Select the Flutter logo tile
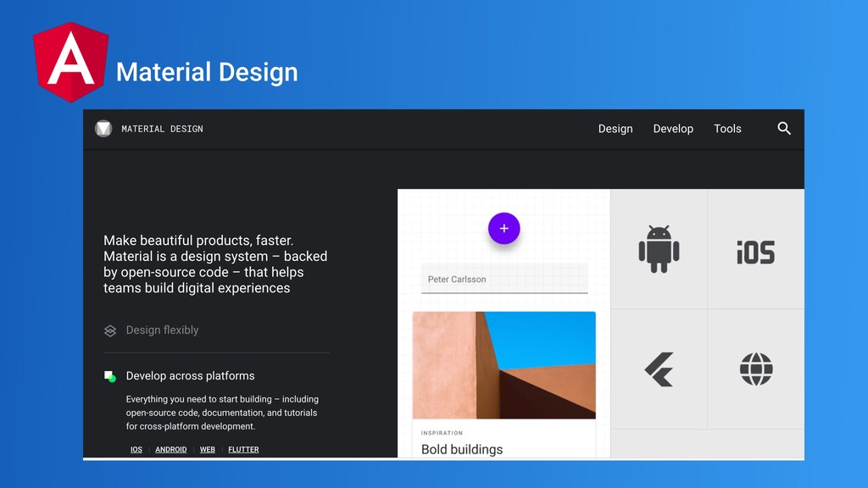 [x=659, y=369]
